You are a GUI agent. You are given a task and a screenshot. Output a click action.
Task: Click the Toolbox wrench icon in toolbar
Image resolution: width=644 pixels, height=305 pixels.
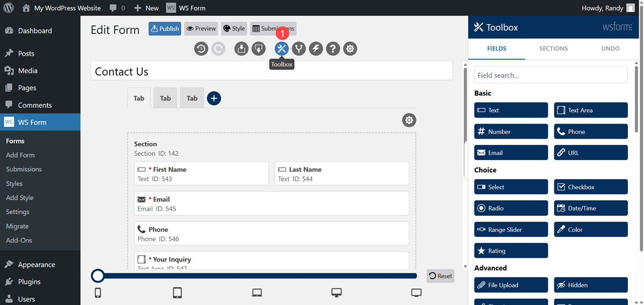click(281, 49)
